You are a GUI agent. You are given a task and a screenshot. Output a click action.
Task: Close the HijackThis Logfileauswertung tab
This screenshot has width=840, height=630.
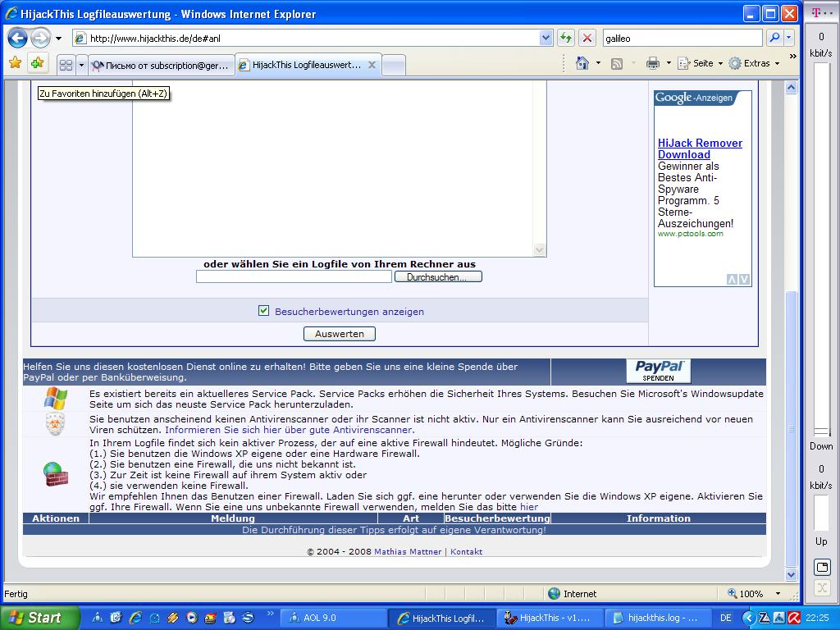click(x=372, y=65)
